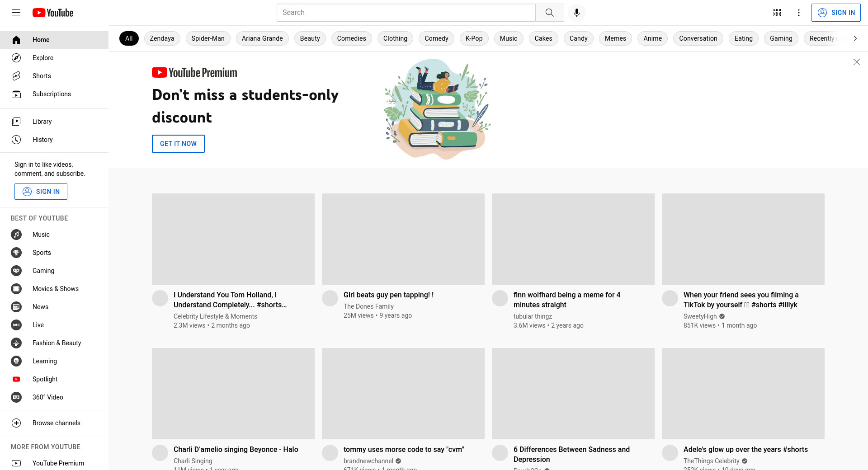Select the Ariana Grande chip
Screen dimensions: 868x470
[262, 38]
